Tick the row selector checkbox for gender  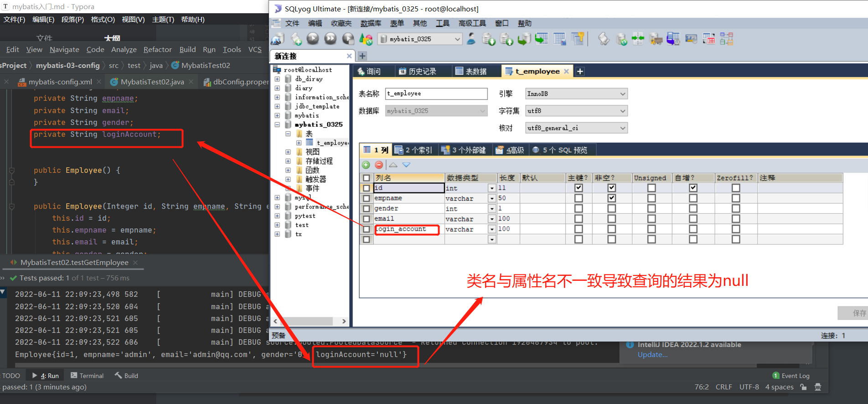point(366,208)
